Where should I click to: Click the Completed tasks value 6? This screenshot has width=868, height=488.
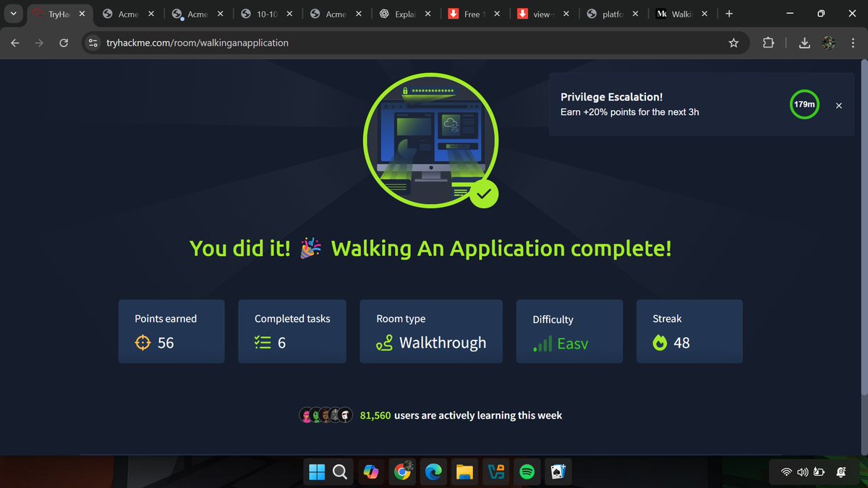click(x=282, y=343)
